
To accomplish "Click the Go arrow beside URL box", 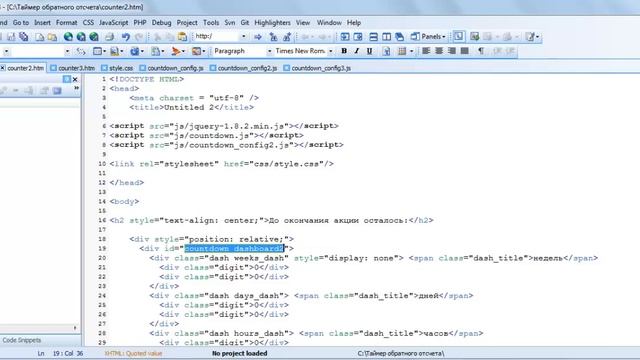I will click(258, 37).
